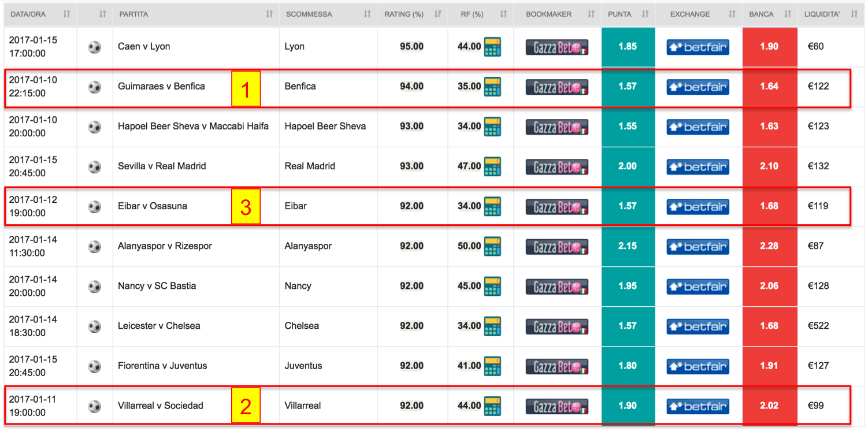The width and height of the screenshot is (868, 431).
Task: Click GazzaBet logo in Fiorentina v Juventus row
Action: (x=557, y=366)
